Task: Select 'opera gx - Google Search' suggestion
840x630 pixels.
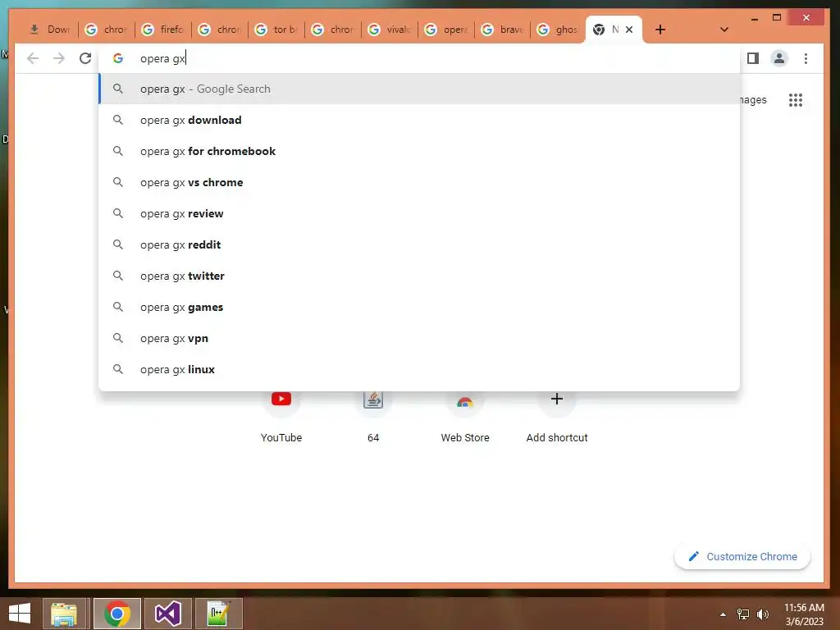Action: tap(419, 89)
